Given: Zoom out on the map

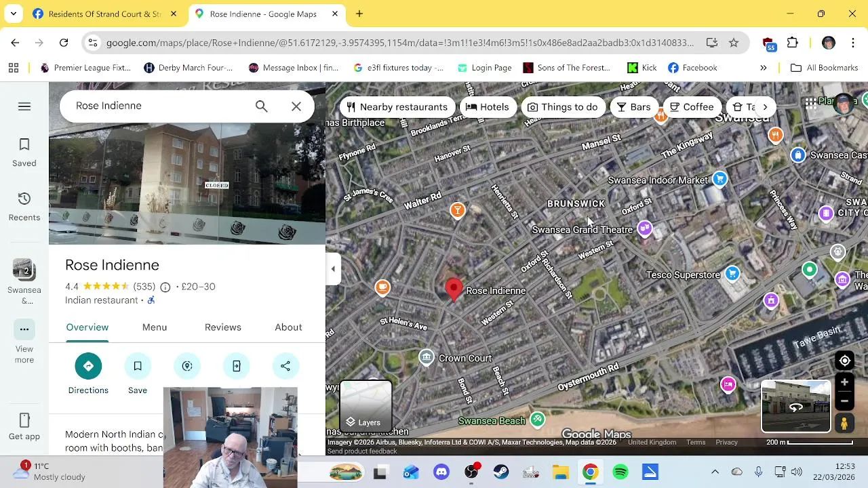Looking at the screenshot, I should (x=844, y=401).
